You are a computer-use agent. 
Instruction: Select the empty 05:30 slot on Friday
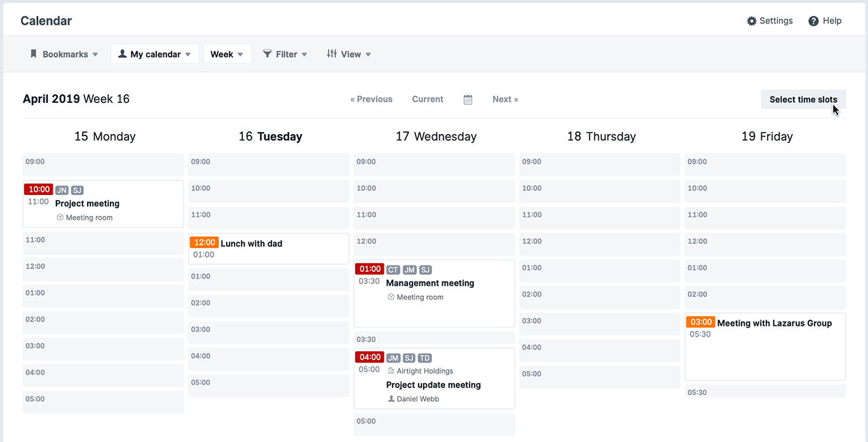tap(765, 391)
